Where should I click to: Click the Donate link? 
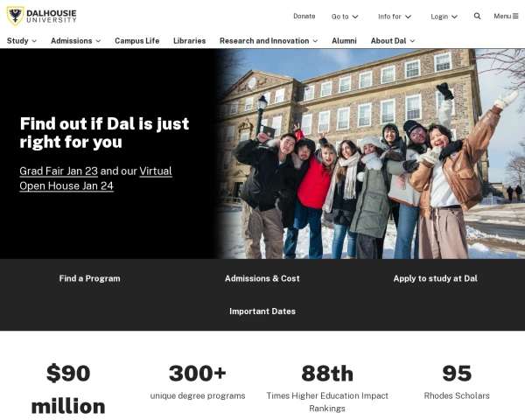pyautogui.click(x=304, y=16)
